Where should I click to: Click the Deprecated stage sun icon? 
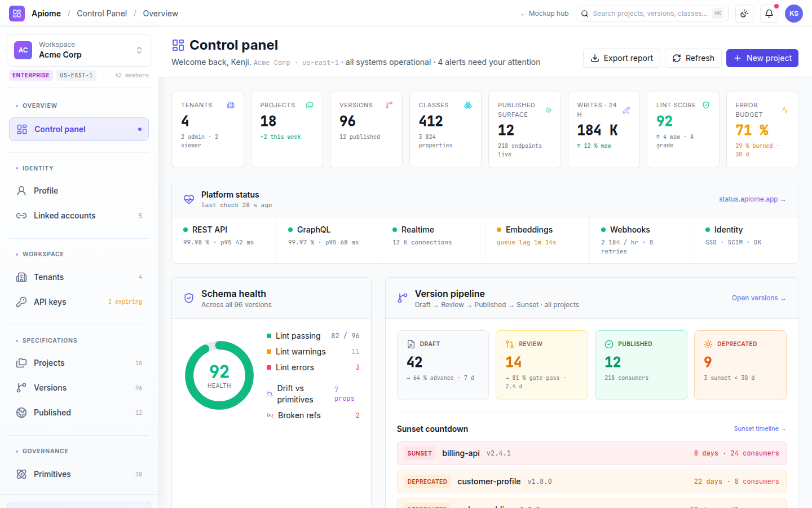[708, 344]
